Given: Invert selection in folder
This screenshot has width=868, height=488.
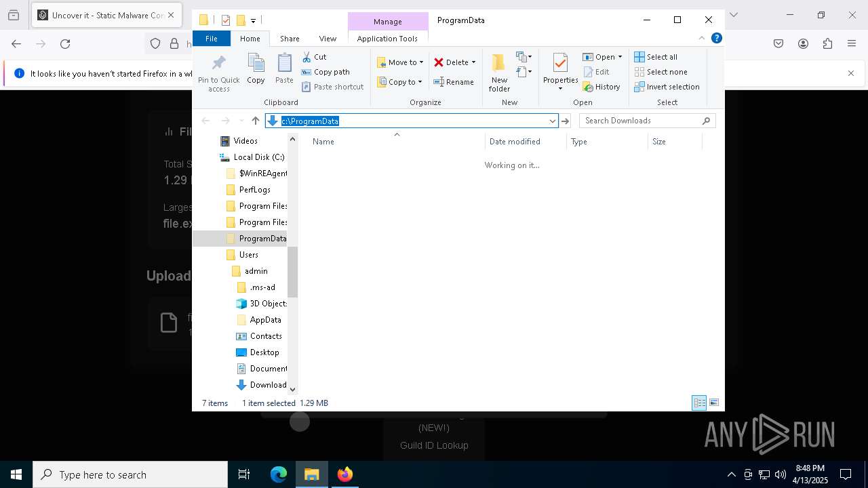Looking at the screenshot, I should click(x=667, y=87).
